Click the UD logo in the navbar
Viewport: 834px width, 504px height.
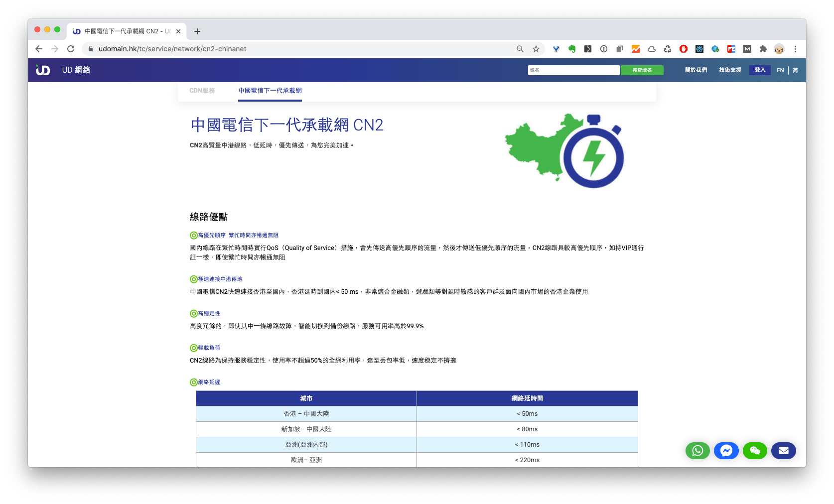click(x=43, y=70)
